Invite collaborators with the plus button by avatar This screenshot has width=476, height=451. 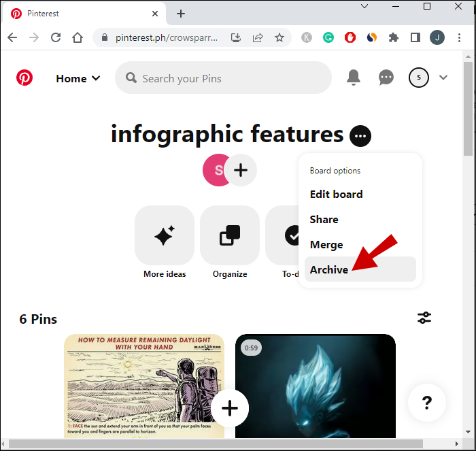[x=241, y=170]
